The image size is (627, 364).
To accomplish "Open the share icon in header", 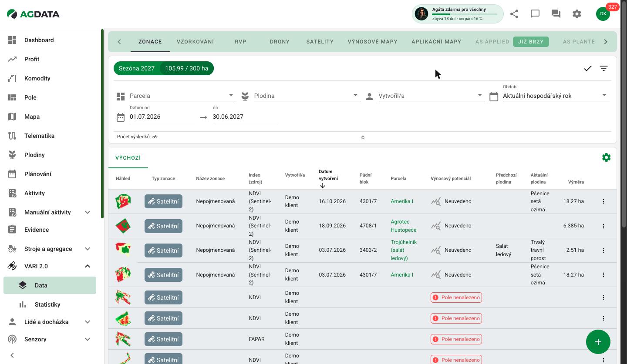I will (x=514, y=14).
